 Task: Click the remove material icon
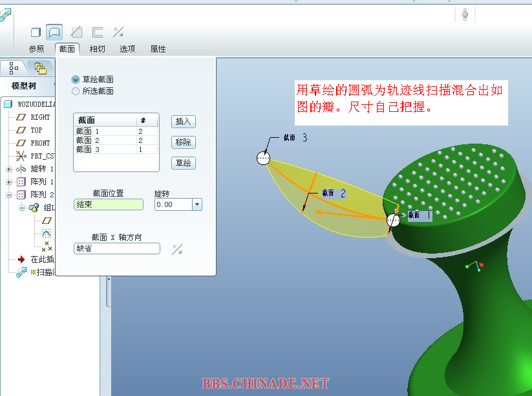(76, 32)
